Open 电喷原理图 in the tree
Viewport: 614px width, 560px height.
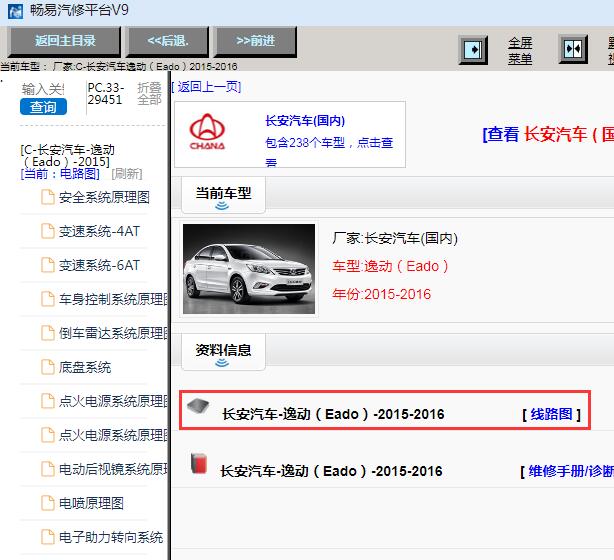pos(91,504)
